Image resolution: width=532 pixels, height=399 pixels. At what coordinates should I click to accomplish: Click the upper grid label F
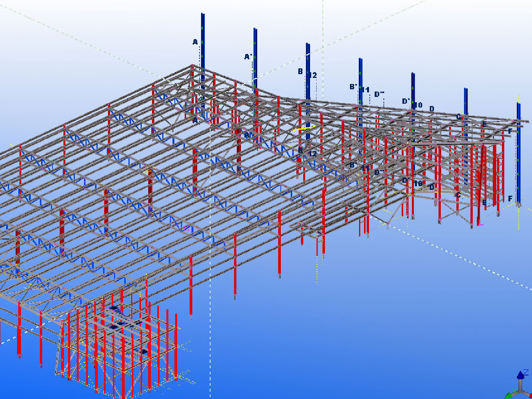click(x=510, y=131)
